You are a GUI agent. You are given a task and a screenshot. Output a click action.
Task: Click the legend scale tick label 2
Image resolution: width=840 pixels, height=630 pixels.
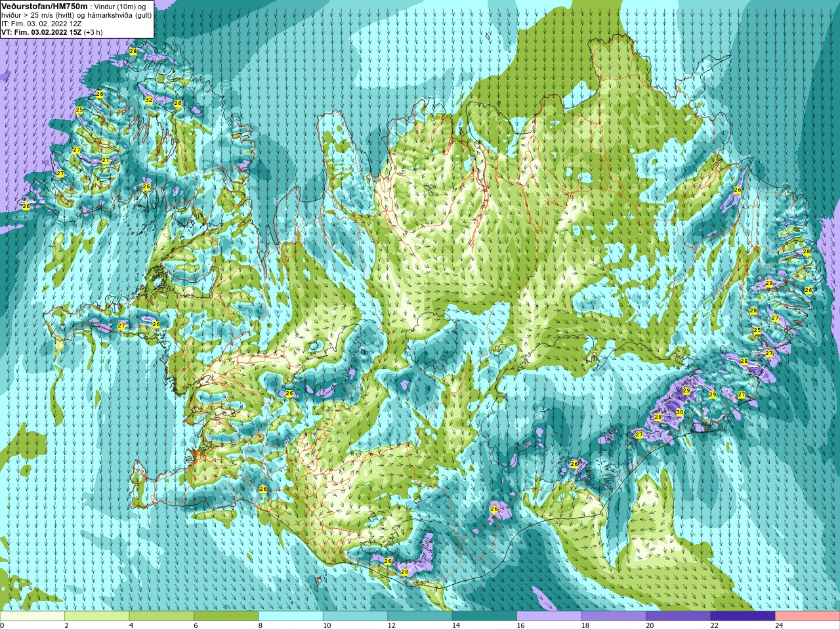click(x=67, y=625)
